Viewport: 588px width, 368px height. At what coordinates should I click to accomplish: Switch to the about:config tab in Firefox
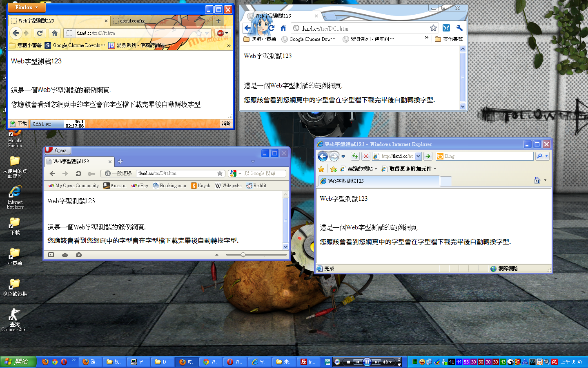click(x=161, y=20)
